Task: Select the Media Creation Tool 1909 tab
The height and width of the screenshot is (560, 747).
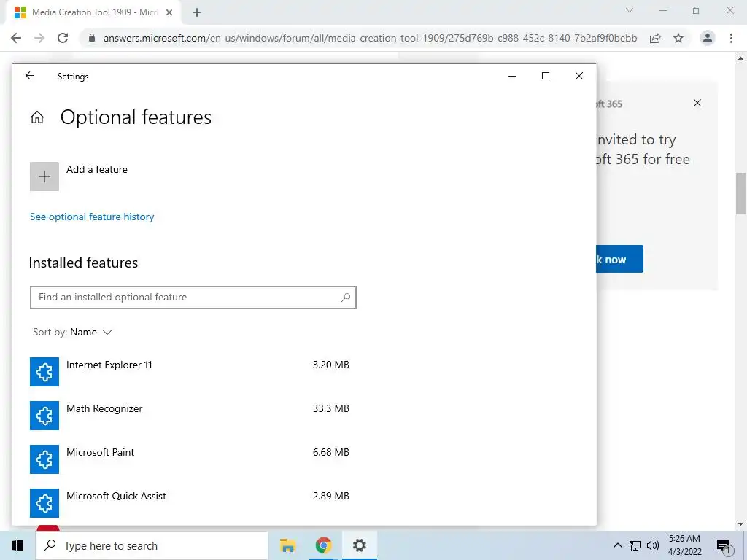Action: pos(95,12)
